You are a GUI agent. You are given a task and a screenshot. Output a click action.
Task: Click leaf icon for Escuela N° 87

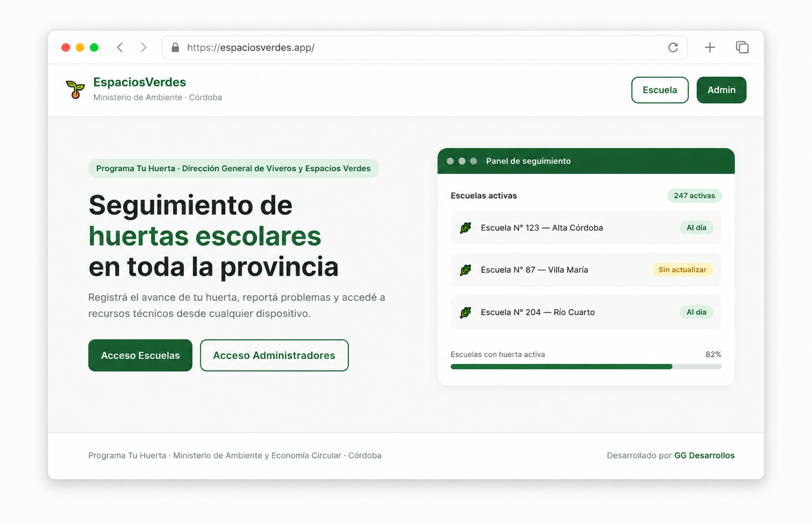tap(466, 270)
